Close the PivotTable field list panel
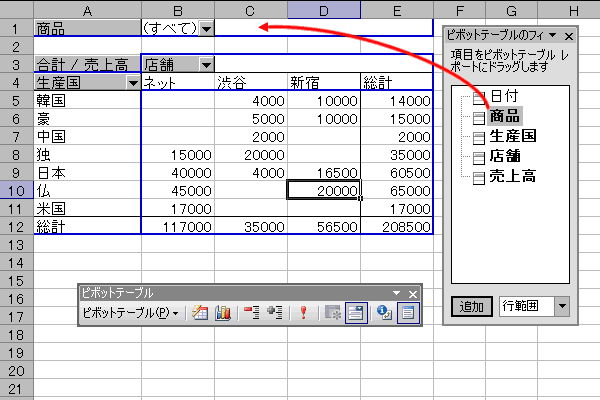 [569, 36]
